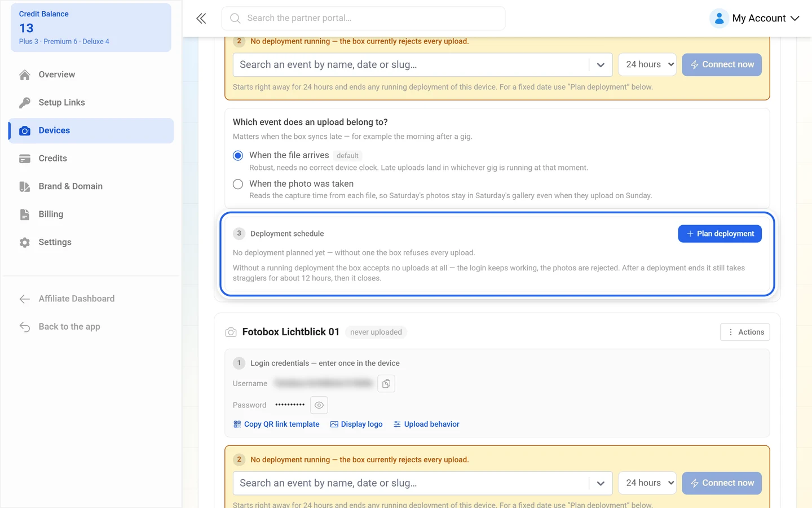Click Connect now under Fotobox Lichtblick 01
812x508 pixels.
pyautogui.click(x=722, y=483)
